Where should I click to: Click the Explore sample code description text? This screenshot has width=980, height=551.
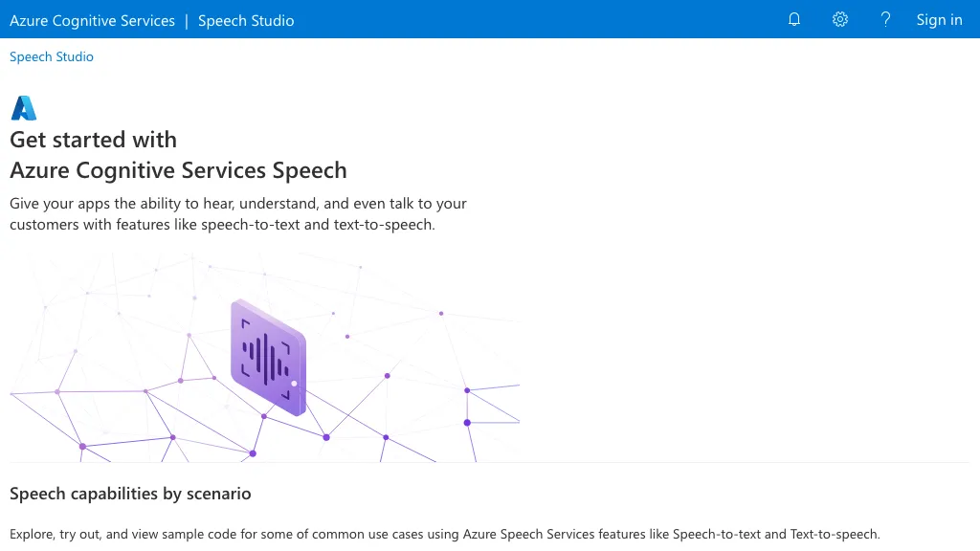[444, 534]
